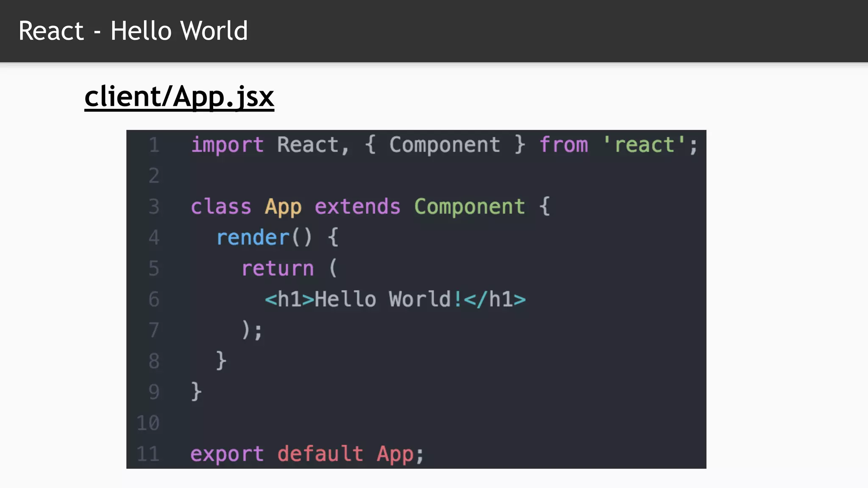Click line number 10 in the gutter
This screenshot has width=868, height=488.
148,423
